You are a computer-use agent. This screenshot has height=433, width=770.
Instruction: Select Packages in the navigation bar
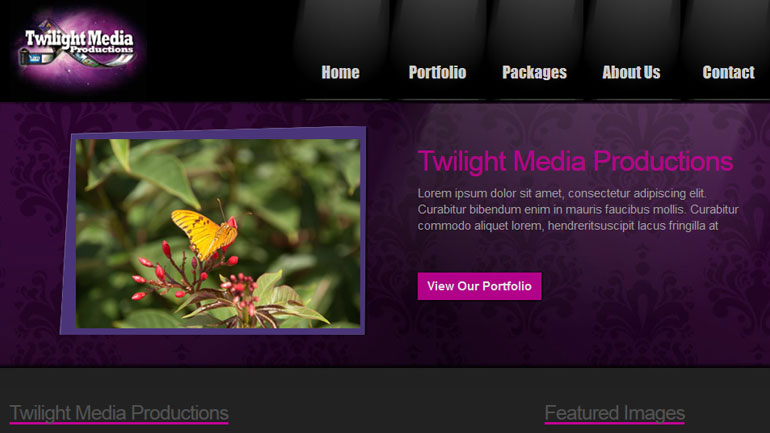tap(534, 72)
